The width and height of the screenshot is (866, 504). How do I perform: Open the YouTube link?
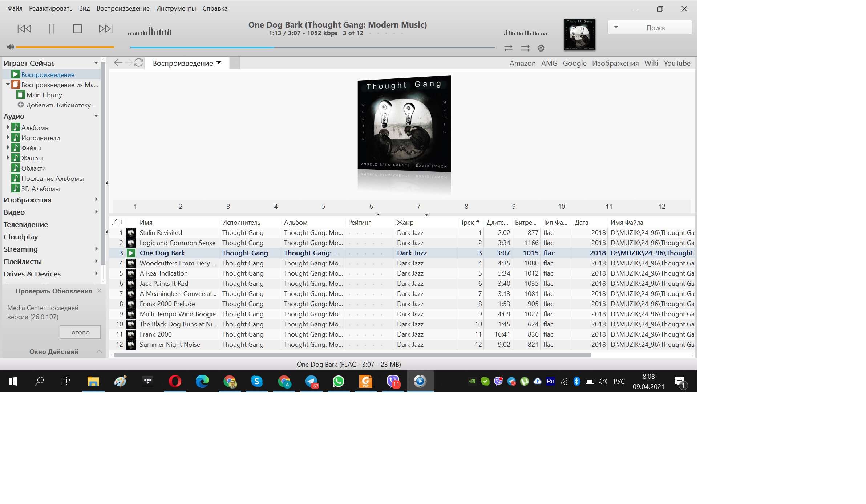click(677, 63)
